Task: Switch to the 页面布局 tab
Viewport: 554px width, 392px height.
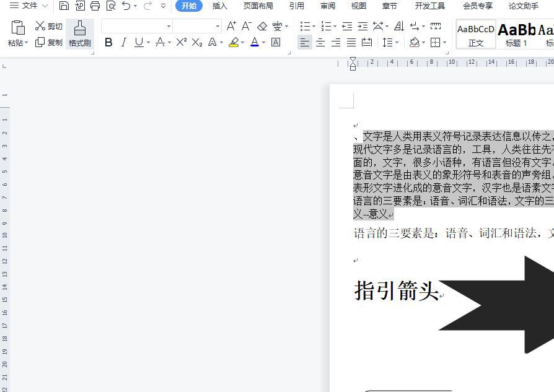Action: click(x=258, y=6)
